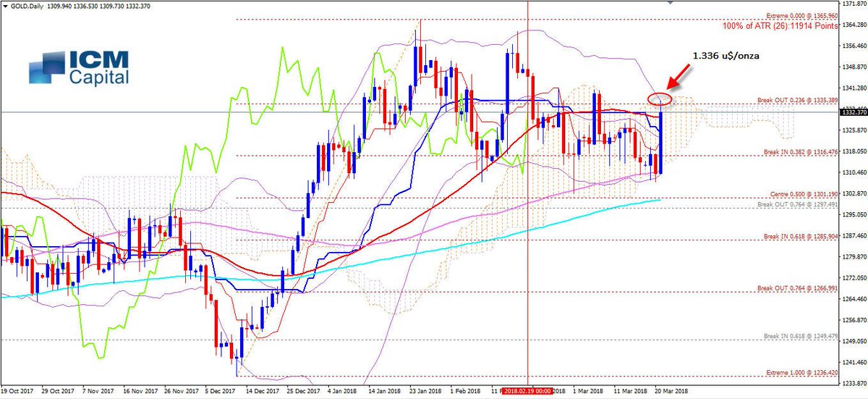Click the 7 Nov 2017 date label

point(100,390)
